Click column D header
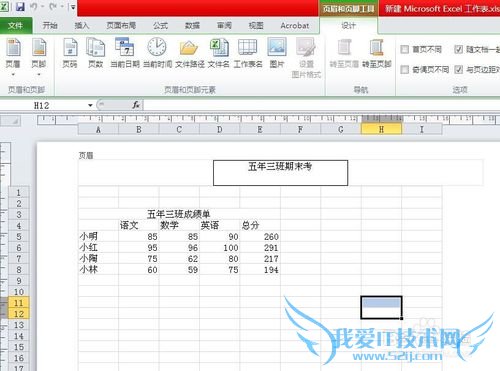 (x=220, y=129)
